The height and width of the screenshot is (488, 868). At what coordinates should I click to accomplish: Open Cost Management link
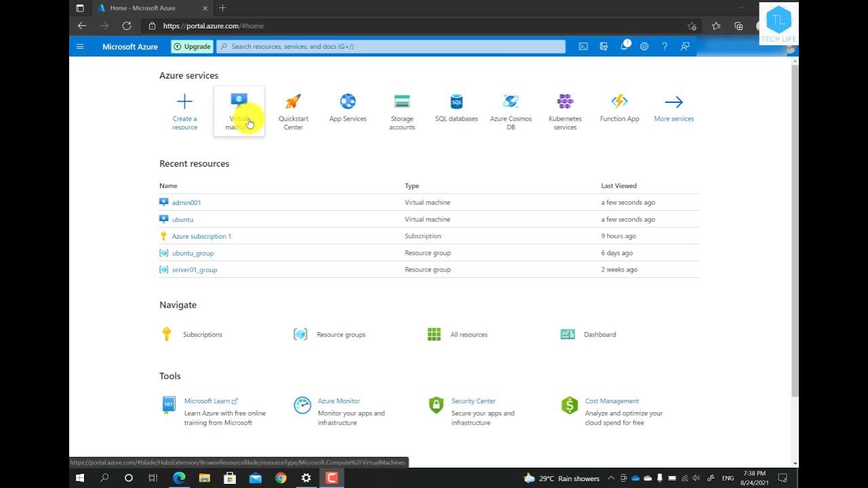coord(612,401)
